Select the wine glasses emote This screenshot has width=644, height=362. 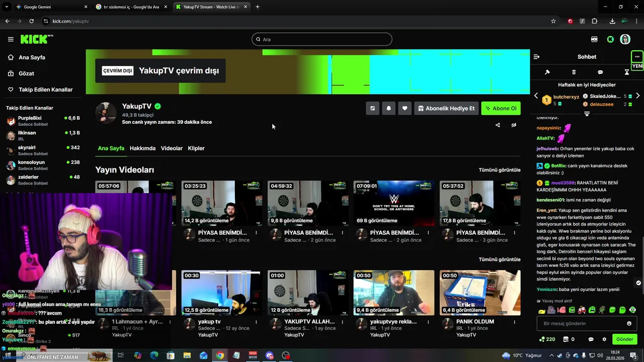(x=582, y=310)
